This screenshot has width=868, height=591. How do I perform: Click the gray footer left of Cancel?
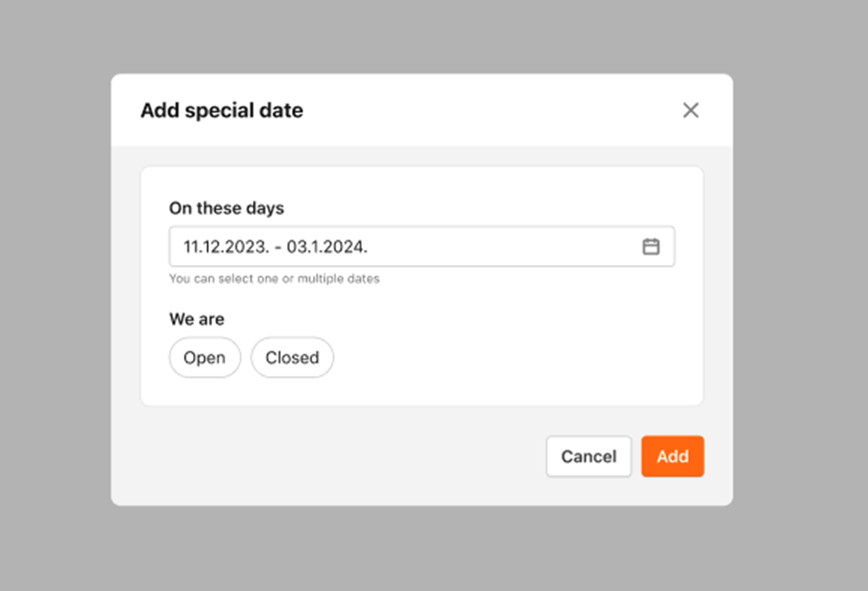tap(332, 456)
